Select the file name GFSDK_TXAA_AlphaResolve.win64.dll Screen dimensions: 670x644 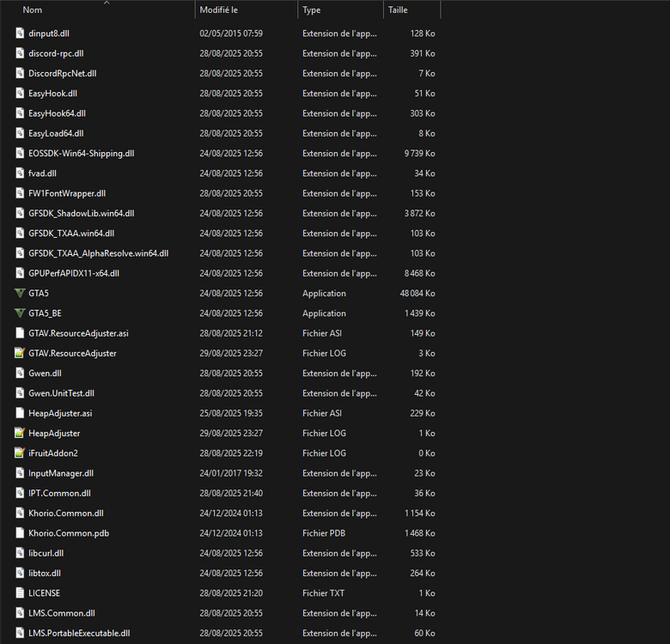point(99,253)
